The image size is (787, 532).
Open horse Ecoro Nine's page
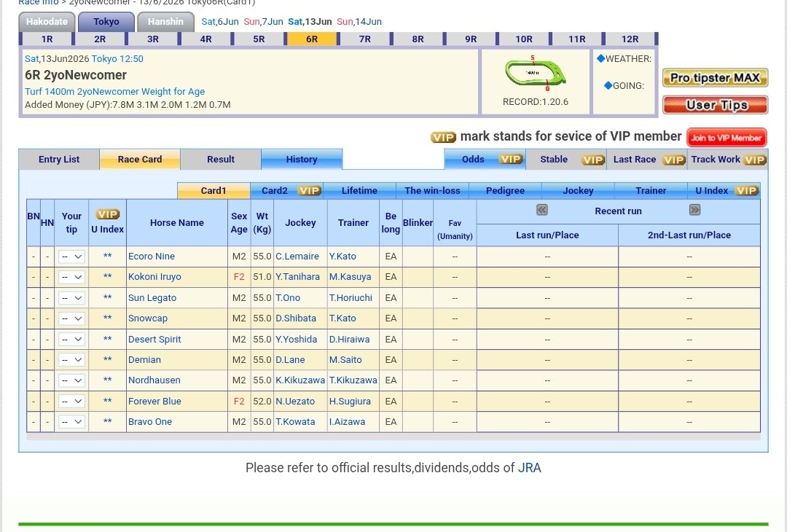[x=152, y=257]
